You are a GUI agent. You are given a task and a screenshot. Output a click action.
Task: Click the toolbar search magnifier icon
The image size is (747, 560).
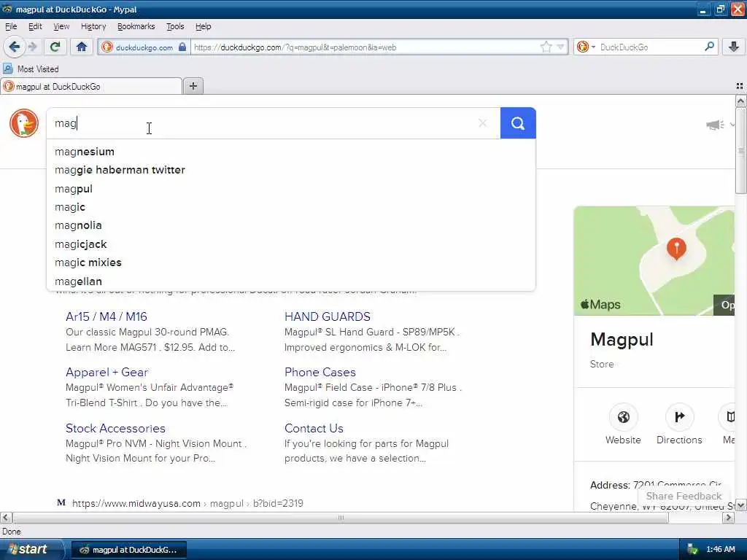coord(709,47)
